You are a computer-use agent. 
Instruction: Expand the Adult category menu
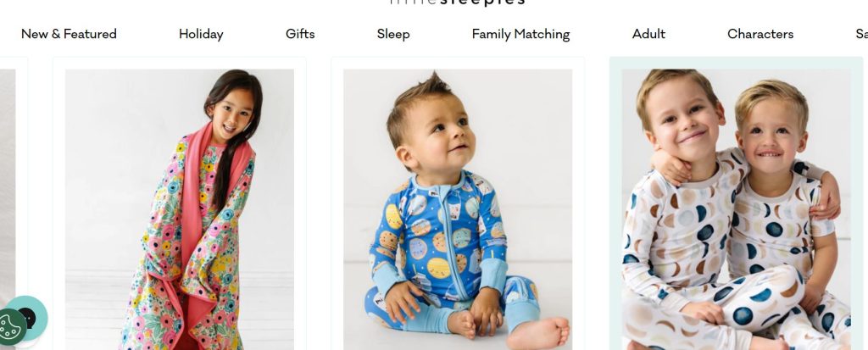[648, 34]
